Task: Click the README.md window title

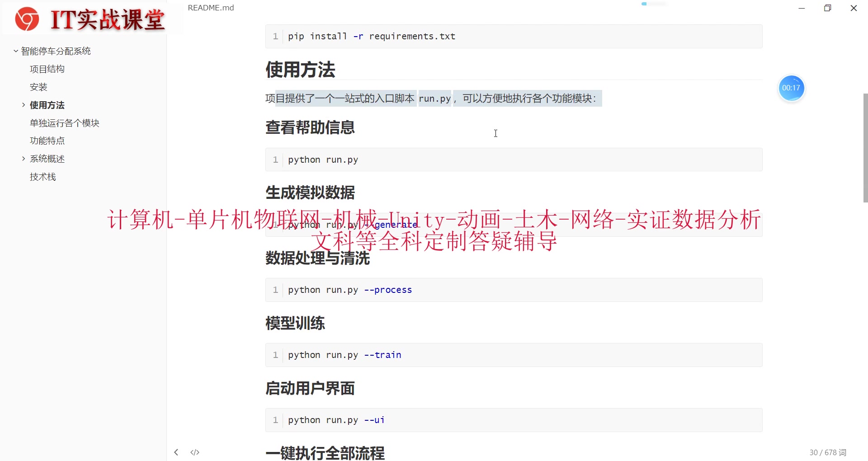Action: [211, 8]
